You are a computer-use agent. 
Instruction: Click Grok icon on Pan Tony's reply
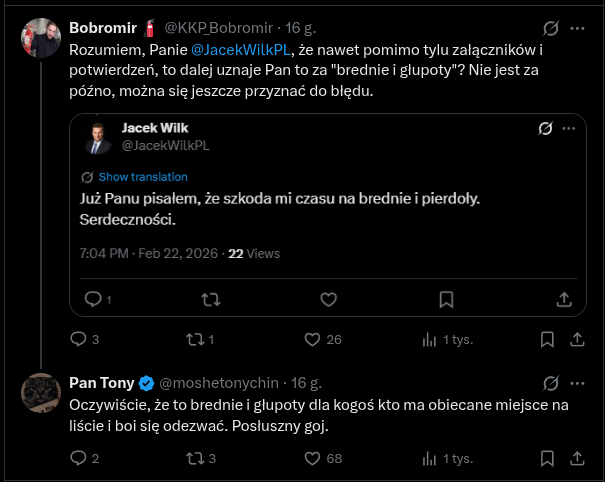tap(548, 382)
